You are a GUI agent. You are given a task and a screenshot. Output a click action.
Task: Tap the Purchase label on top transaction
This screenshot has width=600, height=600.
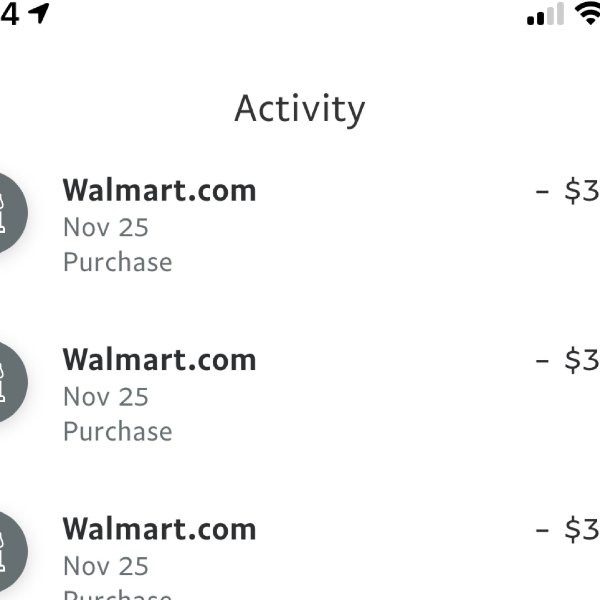118,263
